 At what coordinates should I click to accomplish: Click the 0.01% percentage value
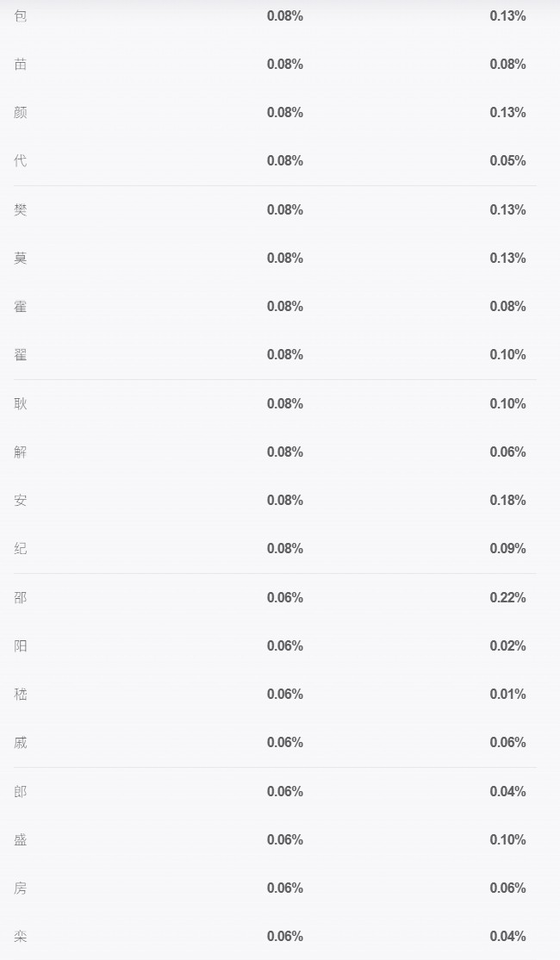[x=507, y=695]
